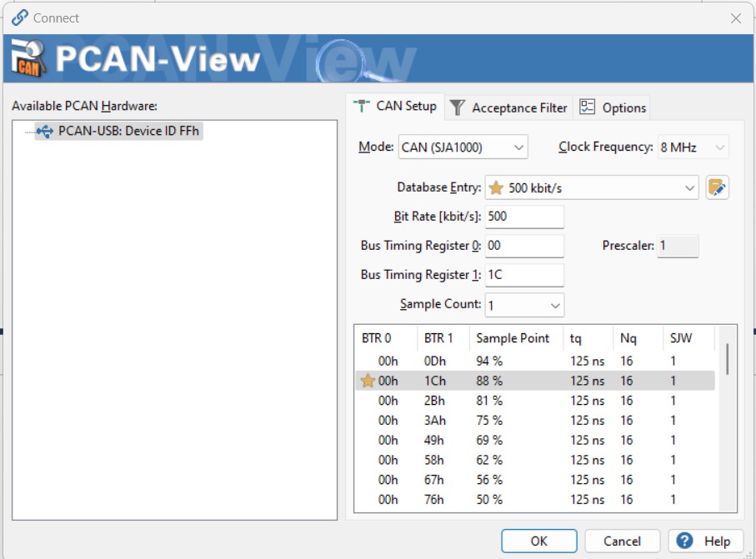Click the PCAN-USB device icon in hardware list
The image size is (756, 559).
(x=45, y=131)
